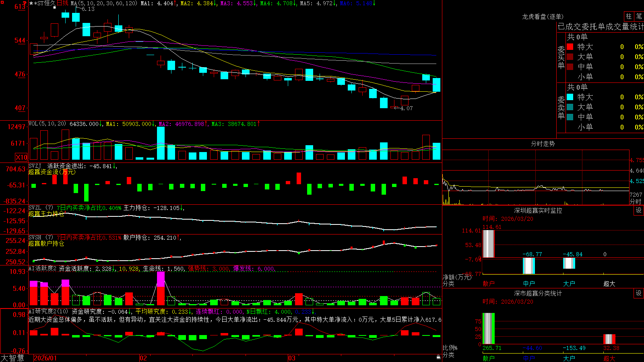Click the 爆发线: 6.000 label
Viewport: 644px width, 362px height.
coord(254,269)
